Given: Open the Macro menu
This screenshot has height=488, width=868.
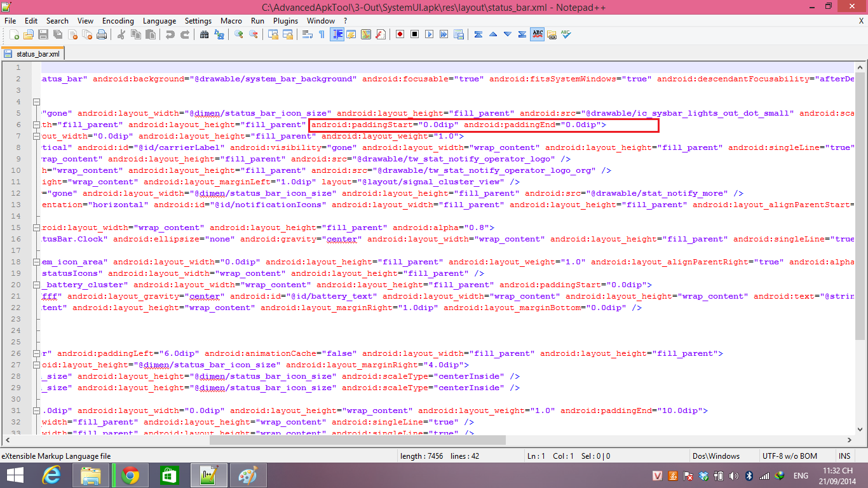Looking at the screenshot, I should coord(231,20).
